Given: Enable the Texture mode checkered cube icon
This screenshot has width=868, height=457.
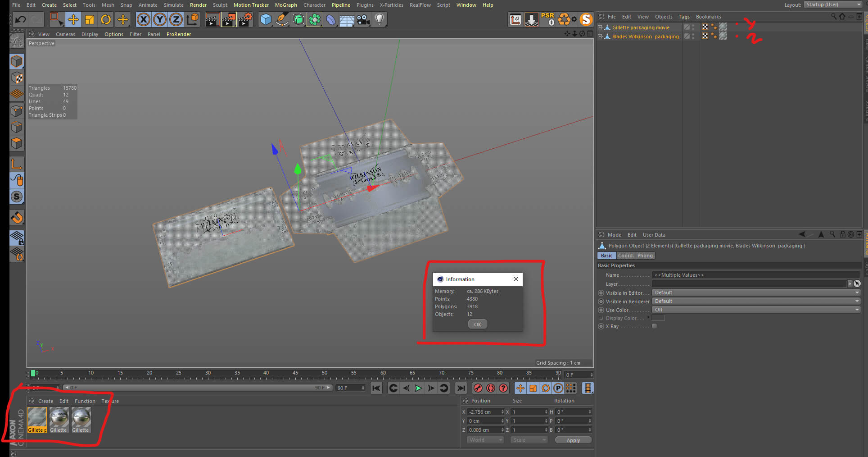Looking at the screenshot, I should point(17,78).
